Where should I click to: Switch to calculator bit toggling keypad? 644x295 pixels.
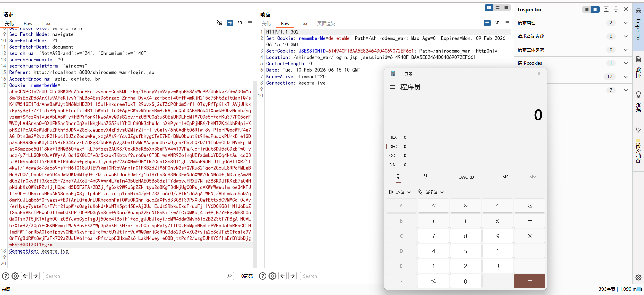click(x=426, y=177)
